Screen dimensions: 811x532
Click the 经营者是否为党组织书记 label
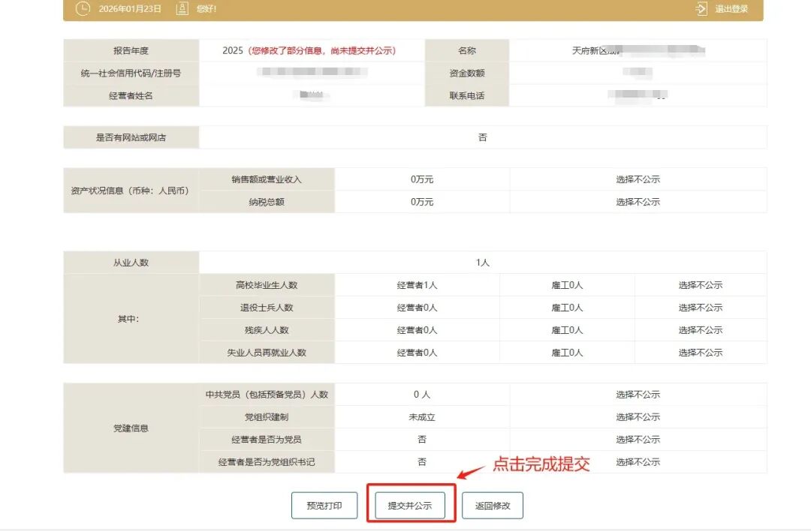pos(267,462)
